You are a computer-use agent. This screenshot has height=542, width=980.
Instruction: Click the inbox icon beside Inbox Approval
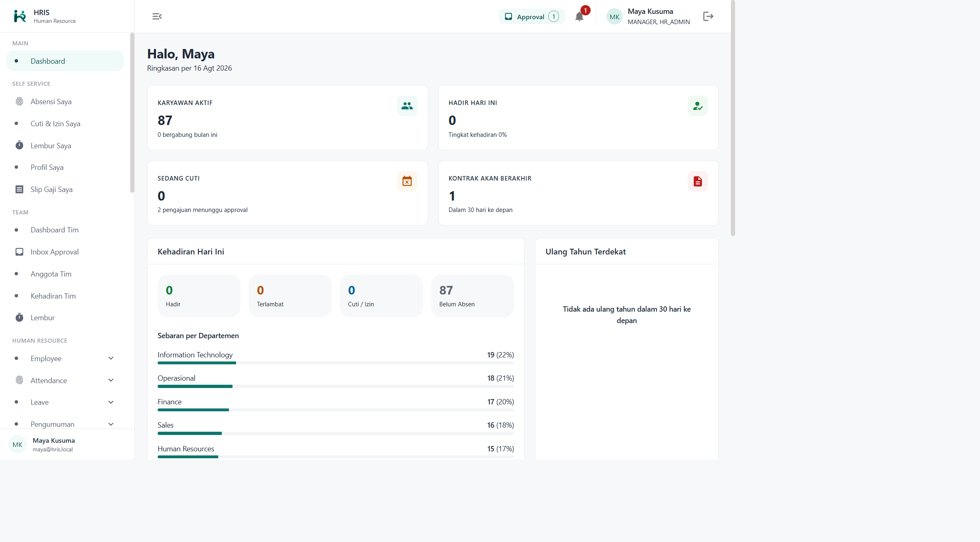click(19, 252)
